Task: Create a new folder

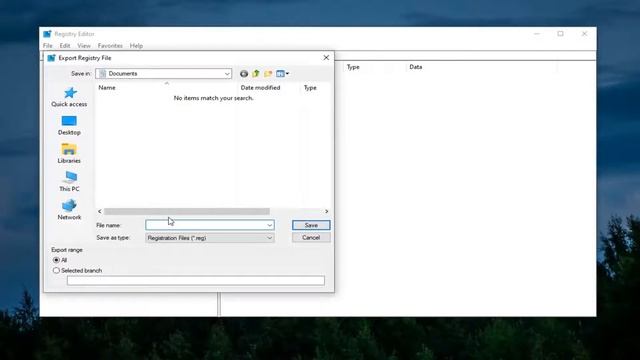Action: click(x=268, y=73)
